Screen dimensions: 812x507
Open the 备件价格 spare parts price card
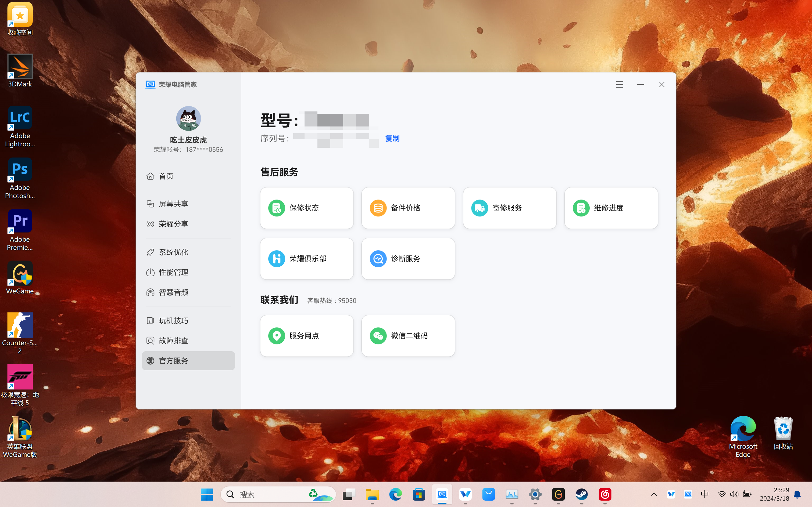point(408,208)
